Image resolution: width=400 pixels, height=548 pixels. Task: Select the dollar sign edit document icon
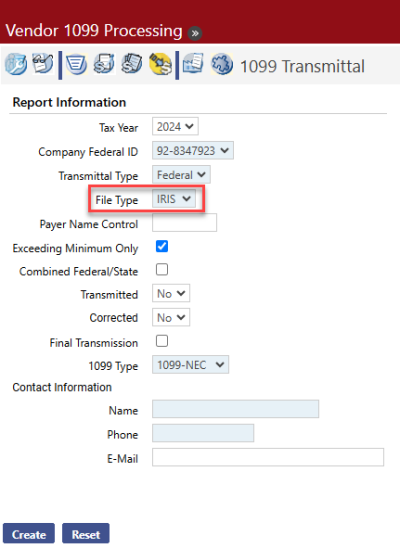point(104,64)
